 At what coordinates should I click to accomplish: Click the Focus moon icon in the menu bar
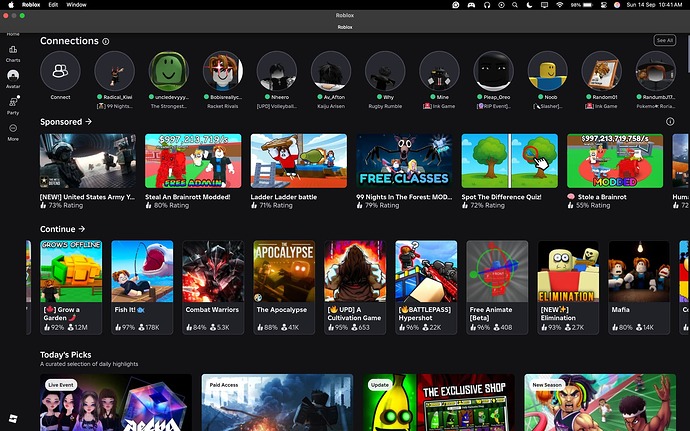(529, 5)
